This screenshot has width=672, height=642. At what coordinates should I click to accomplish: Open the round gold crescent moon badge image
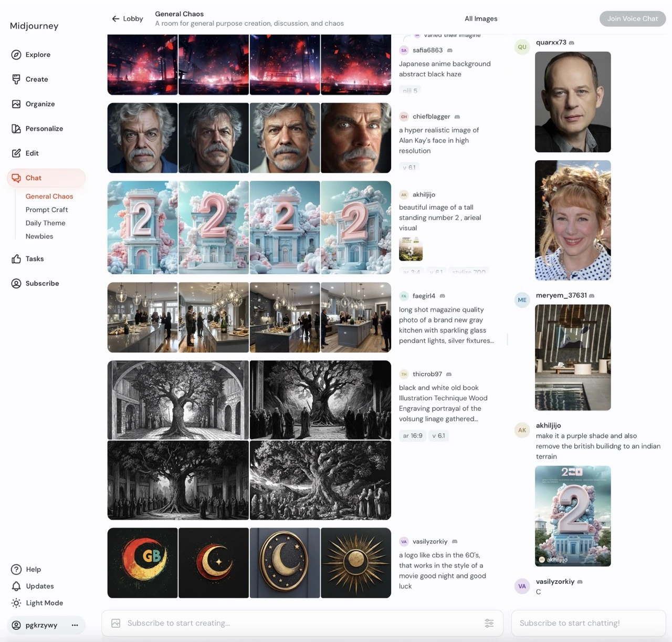point(285,563)
